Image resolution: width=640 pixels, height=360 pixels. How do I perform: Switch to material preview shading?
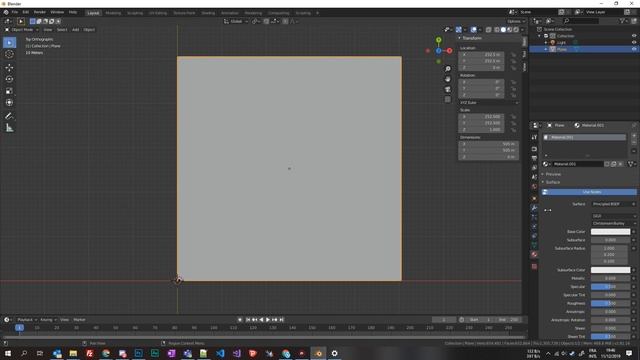510,30
